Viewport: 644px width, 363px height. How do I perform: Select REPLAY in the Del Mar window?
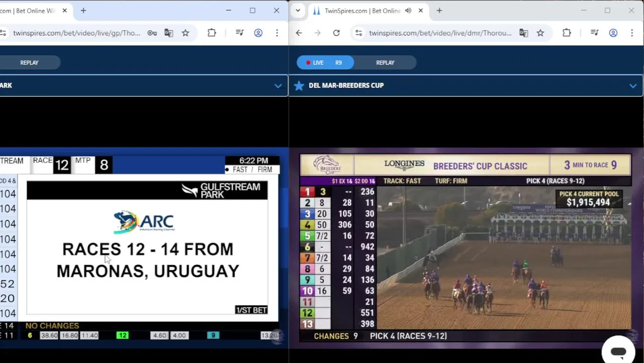(x=385, y=63)
